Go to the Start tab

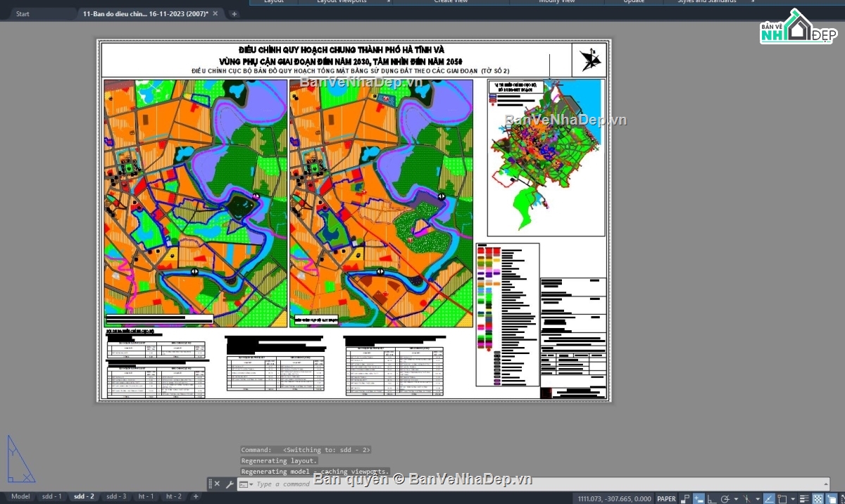(x=23, y=13)
